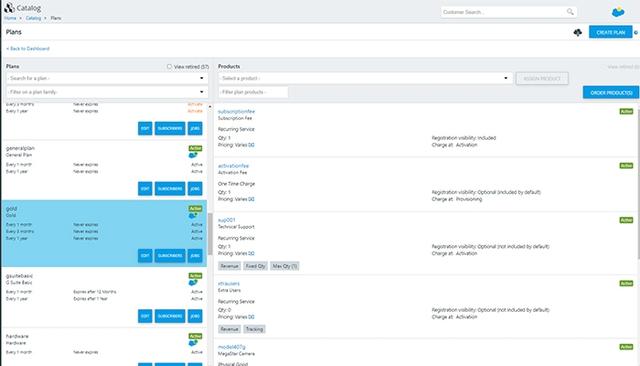Image resolution: width=640 pixels, height=366 pixels.
Task: Open Jobs for gsuitebasic plan
Action: (x=195, y=316)
